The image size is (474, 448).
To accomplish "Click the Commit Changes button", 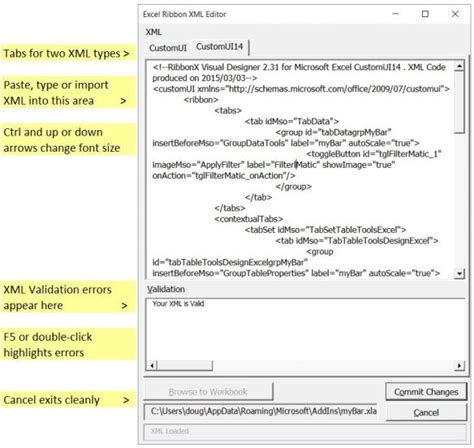I will pyautogui.click(x=426, y=392).
